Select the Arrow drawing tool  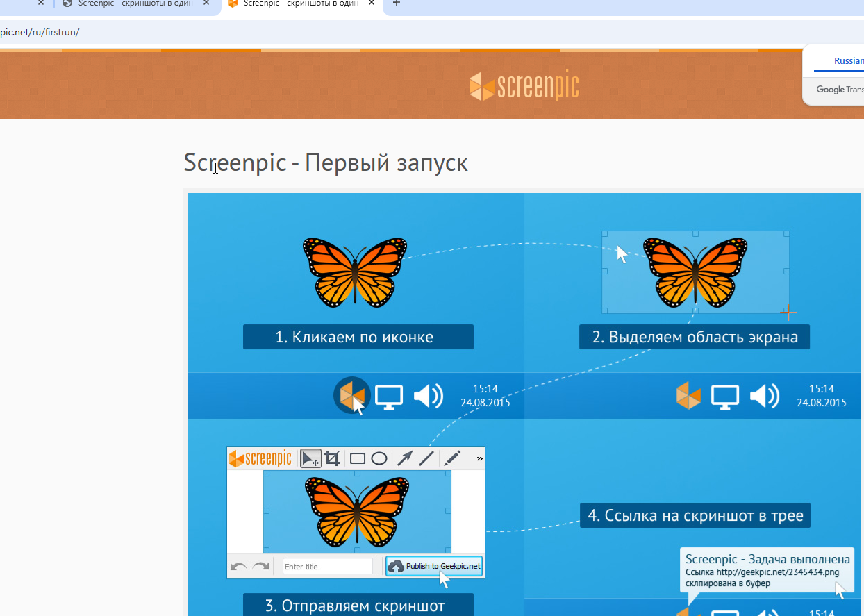point(404,458)
